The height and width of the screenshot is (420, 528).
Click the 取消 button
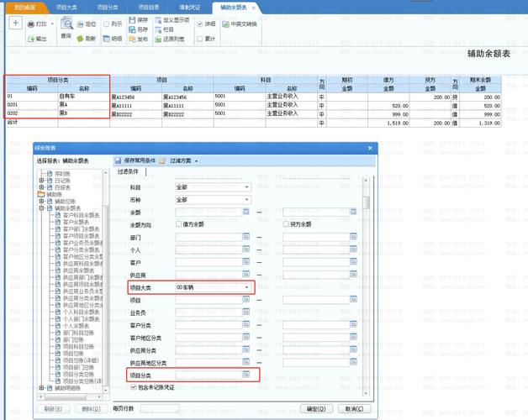(354, 409)
